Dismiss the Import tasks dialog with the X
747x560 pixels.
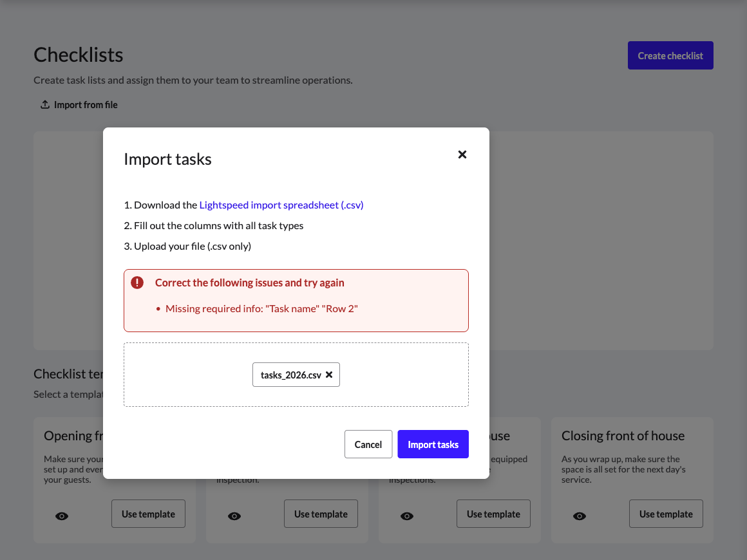coord(462,154)
